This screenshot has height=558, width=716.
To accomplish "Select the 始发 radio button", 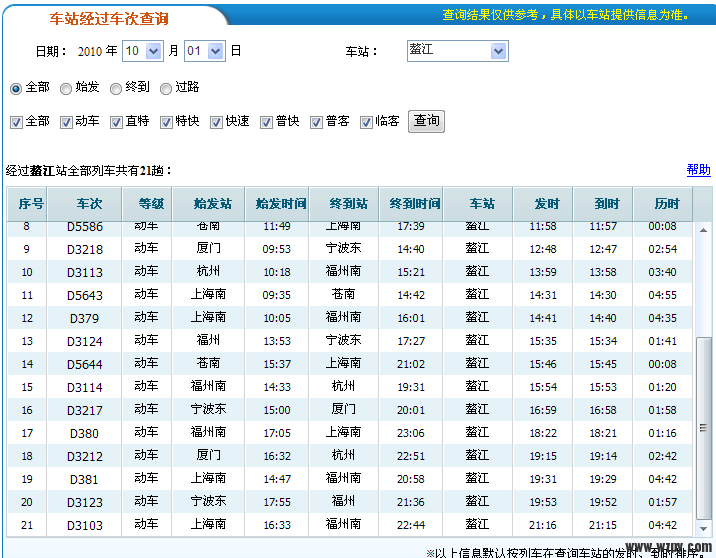I will (x=66, y=88).
